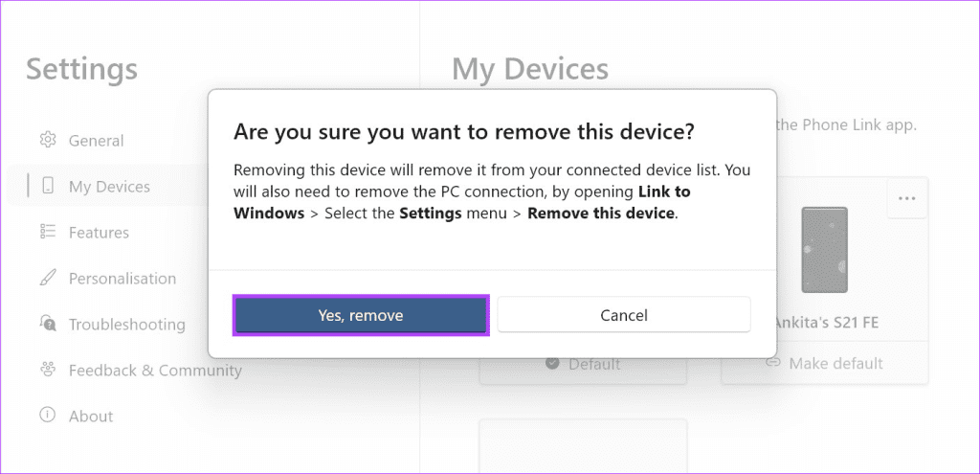Select the My Devices phone icon
Image resolution: width=980 pixels, height=474 pixels.
(48, 186)
